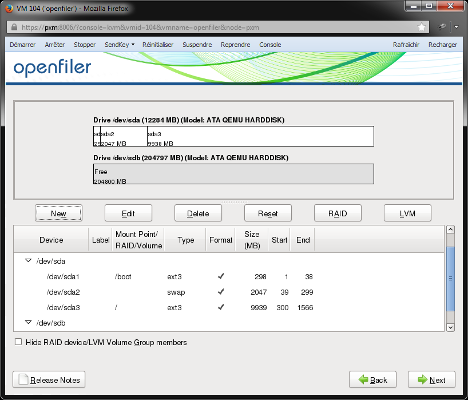Click the Format column header

[220, 240]
